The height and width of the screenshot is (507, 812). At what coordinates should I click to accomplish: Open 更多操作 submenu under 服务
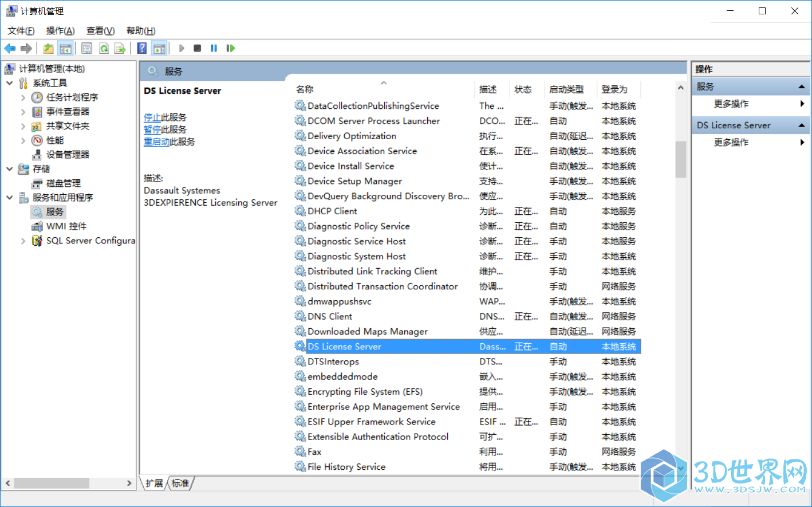[750, 104]
